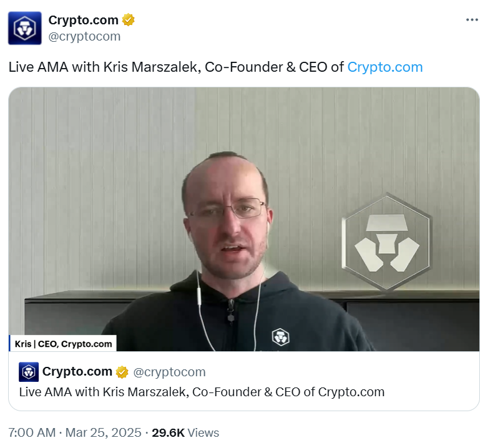Click the Mar 25, 2025 date
480x448 pixels.
103,432
